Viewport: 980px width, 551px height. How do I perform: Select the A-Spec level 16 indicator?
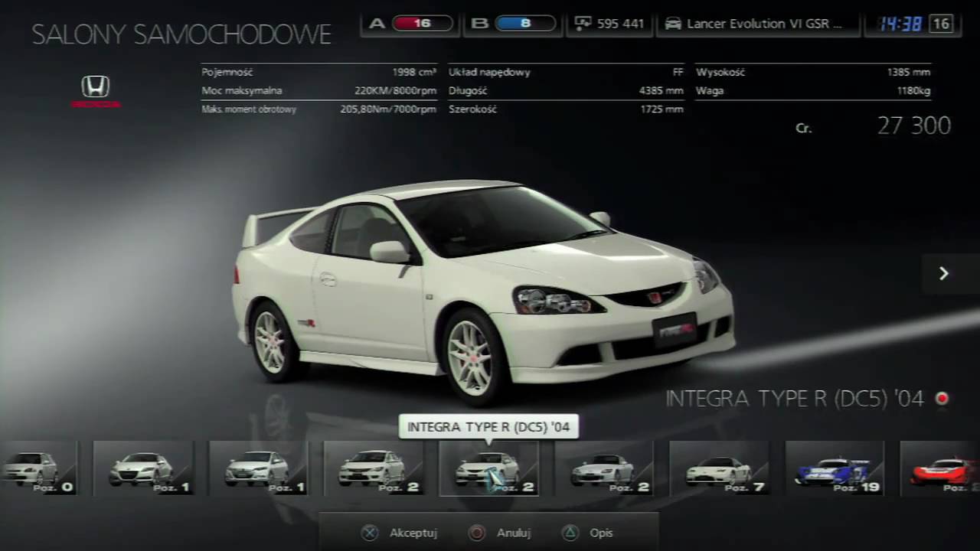tap(422, 23)
